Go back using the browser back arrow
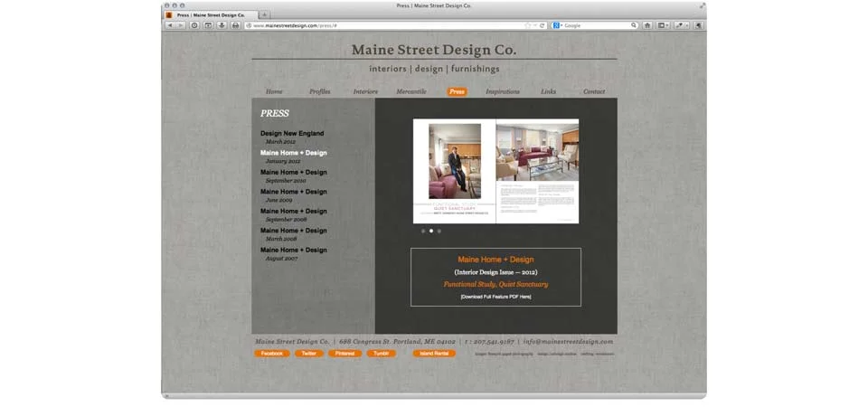868x407 pixels. [x=170, y=25]
